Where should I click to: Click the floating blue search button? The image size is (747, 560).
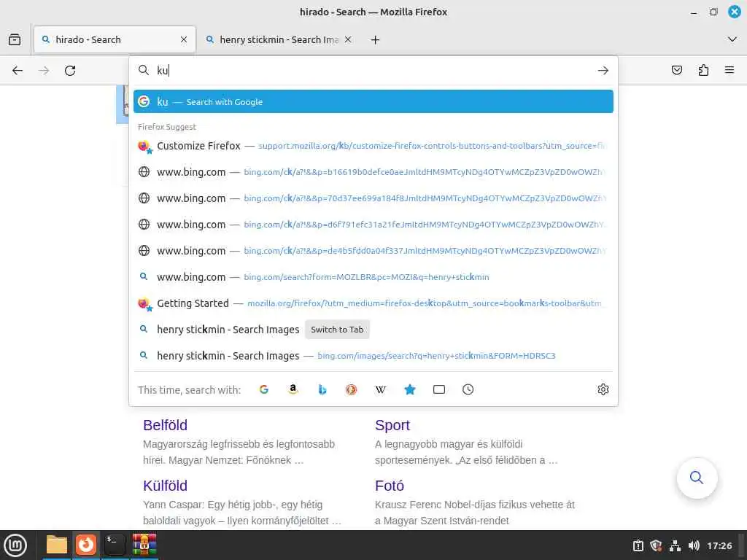pyautogui.click(x=697, y=478)
